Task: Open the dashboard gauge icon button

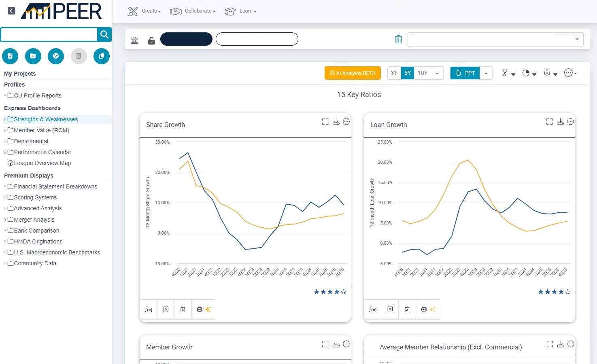Action: [56, 56]
